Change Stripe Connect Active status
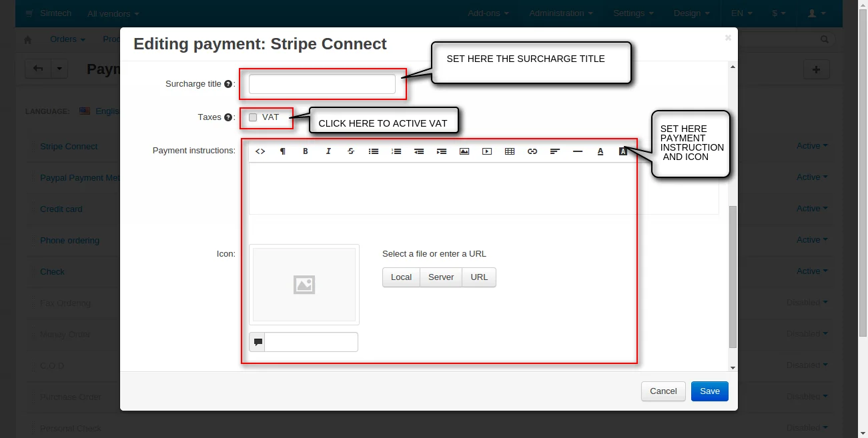The height and width of the screenshot is (438, 868). point(812,146)
